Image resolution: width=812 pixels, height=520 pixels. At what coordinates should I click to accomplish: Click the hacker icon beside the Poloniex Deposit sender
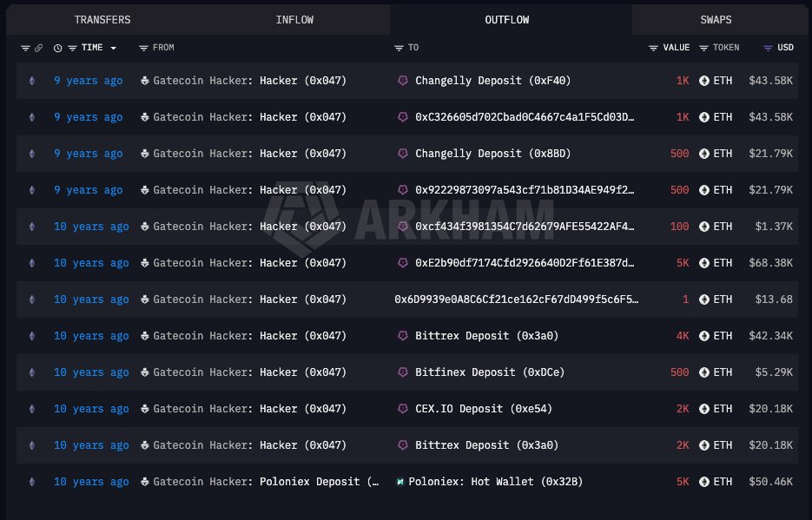(145, 482)
